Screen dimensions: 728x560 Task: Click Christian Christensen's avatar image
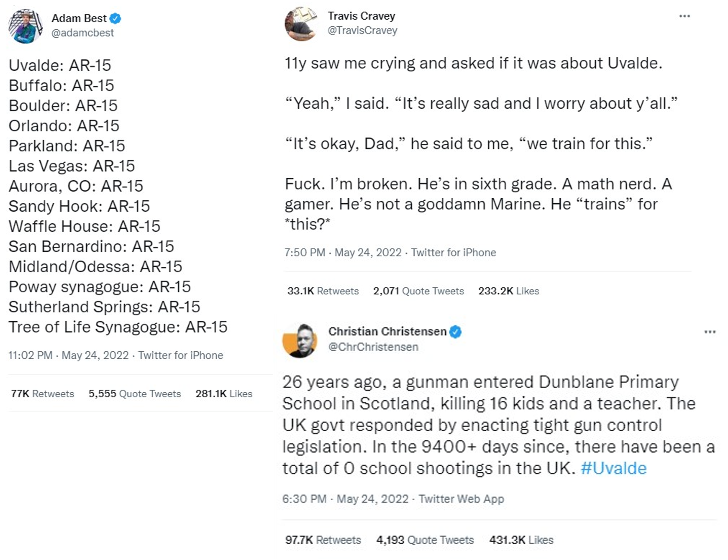[300, 341]
